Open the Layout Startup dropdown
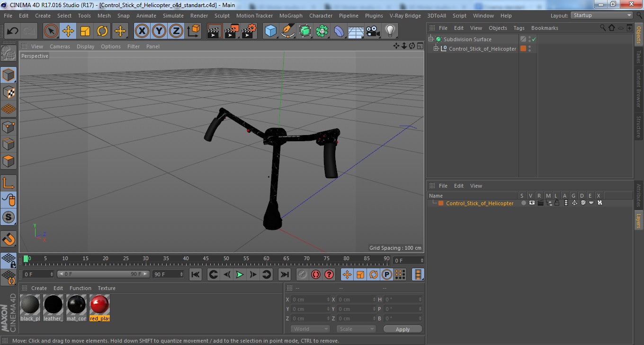 602,16
